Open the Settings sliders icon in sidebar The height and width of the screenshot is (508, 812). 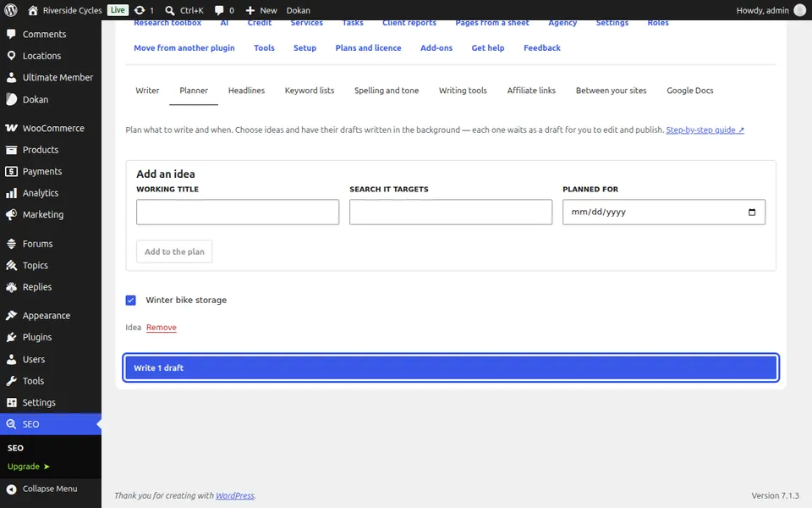pyautogui.click(x=11, y=402)
